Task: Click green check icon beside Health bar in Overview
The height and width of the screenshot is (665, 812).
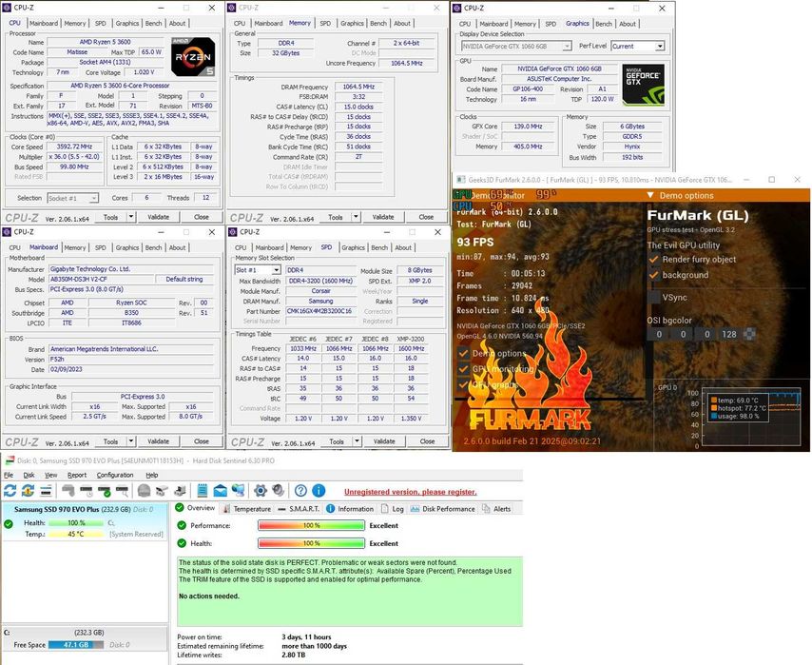Action: [x=182, y=543]
